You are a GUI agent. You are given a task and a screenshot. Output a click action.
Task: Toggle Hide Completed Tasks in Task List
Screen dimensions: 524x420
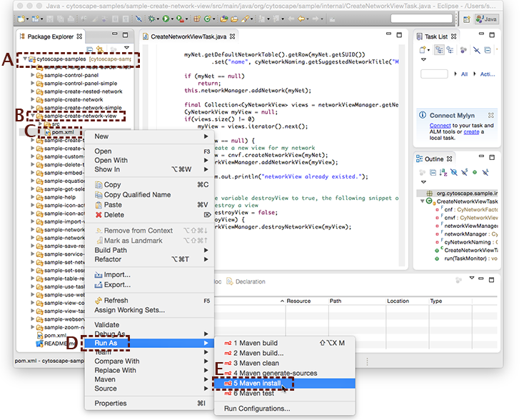click(477, 50)
